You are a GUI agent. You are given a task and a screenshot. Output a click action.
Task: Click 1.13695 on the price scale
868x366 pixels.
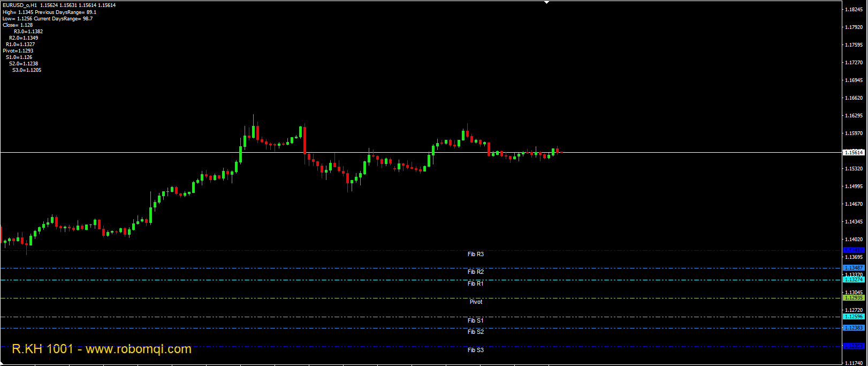(x=854, y=257)
